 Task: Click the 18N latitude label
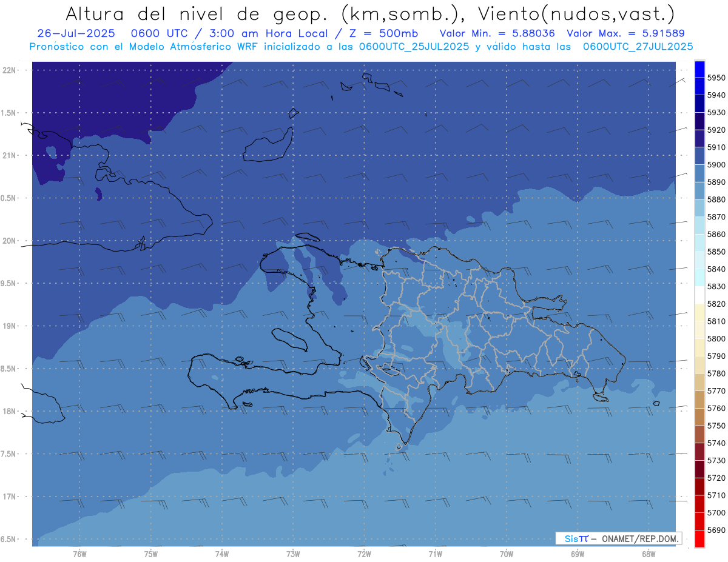[x=10, y=411]
